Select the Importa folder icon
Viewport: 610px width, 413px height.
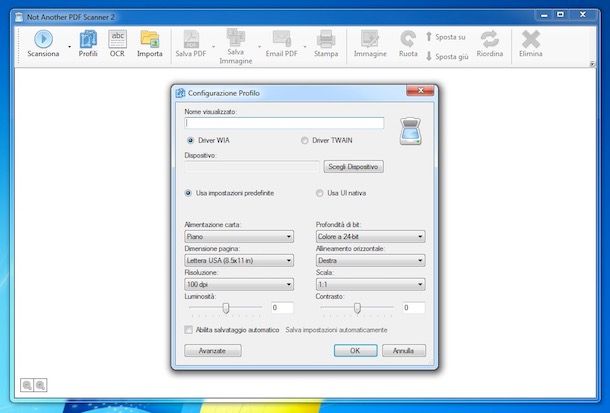click(150, 44)
